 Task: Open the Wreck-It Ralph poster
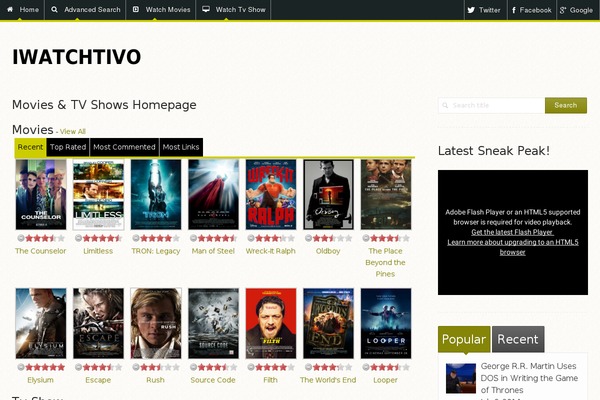coord(271,194)
